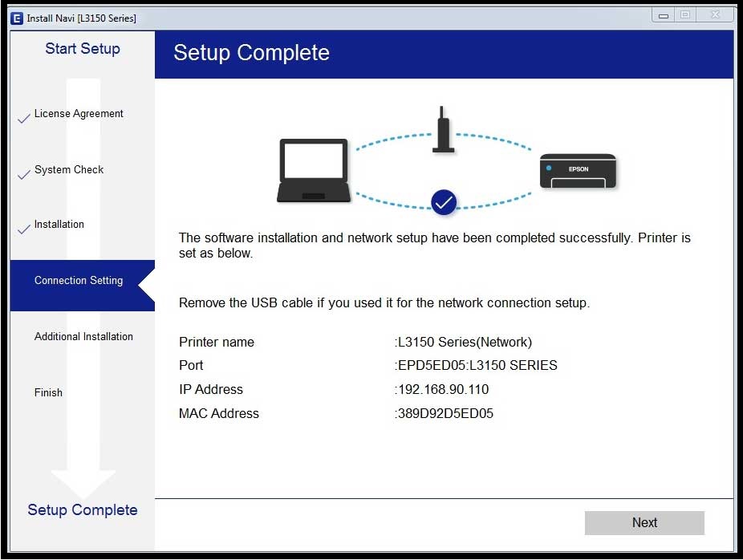
Task: Click the checkmark beside System Check
Action: [x=24, y=175]
